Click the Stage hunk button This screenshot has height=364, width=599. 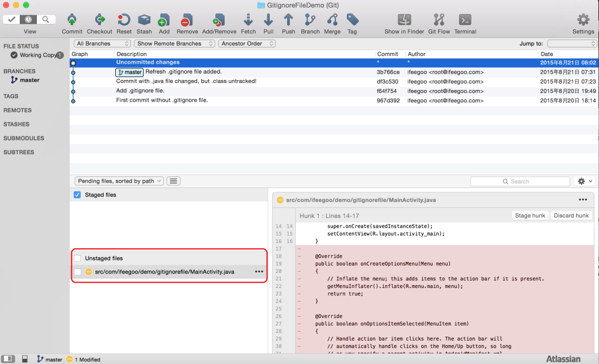coord(530,215)
